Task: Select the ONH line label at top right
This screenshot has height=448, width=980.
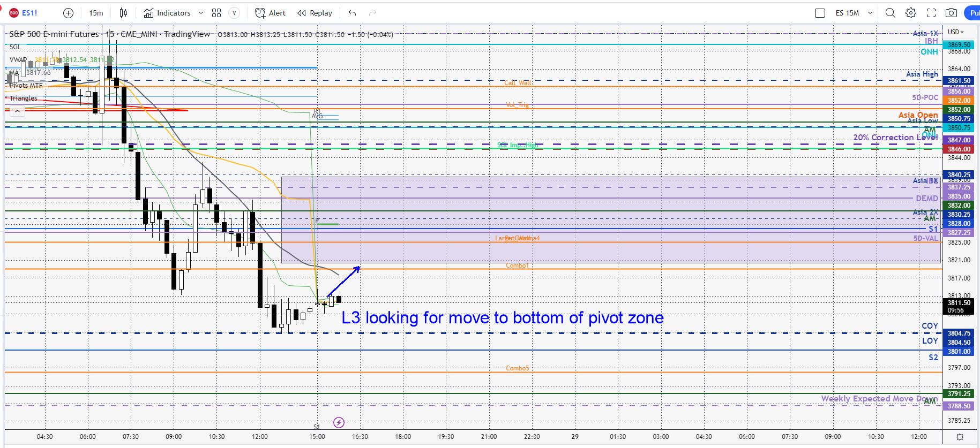Action: pos(930,52)
